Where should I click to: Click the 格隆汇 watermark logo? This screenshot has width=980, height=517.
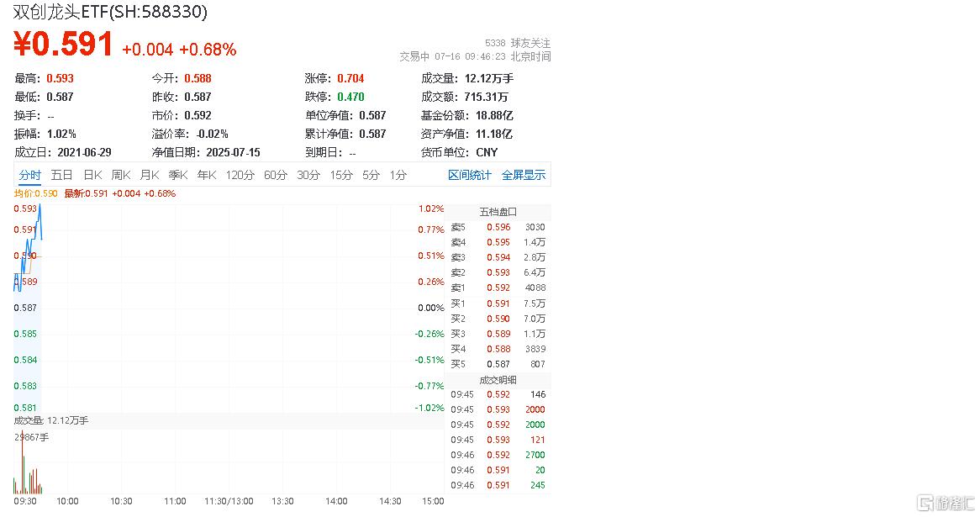(946, 503)
